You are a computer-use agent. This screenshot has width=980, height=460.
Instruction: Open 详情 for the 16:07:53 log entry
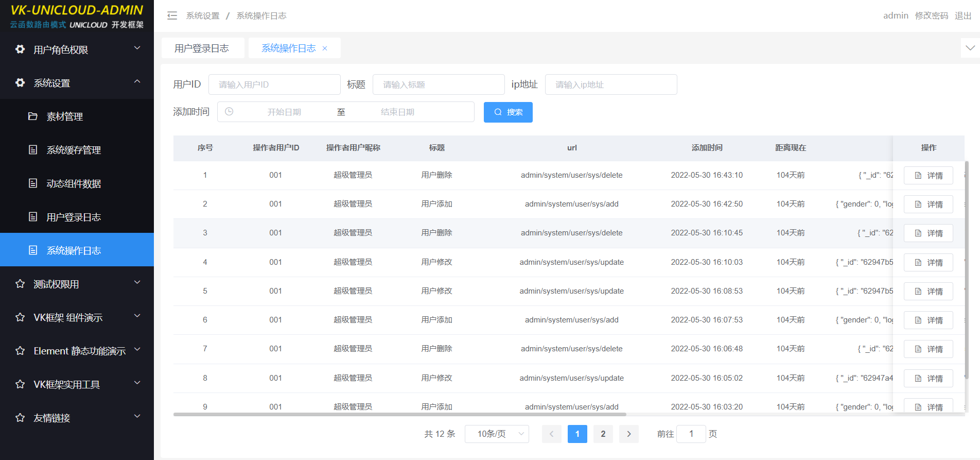(928, 320)
